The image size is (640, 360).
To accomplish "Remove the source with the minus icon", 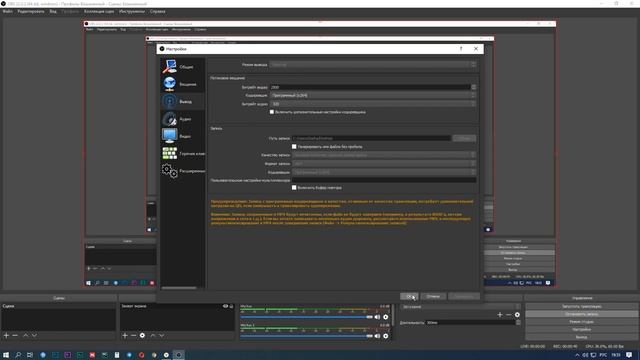I will pyautogui.click(x=133, y=335).
